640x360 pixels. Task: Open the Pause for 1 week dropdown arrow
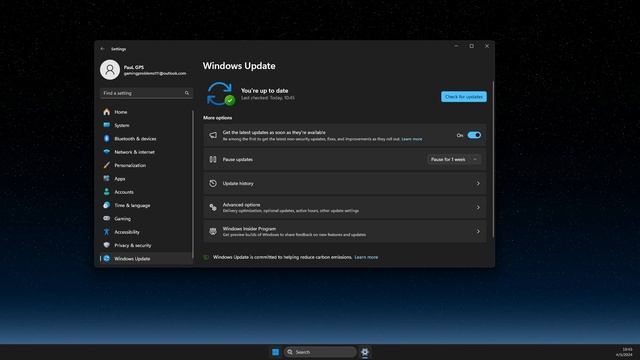point(475,159)
